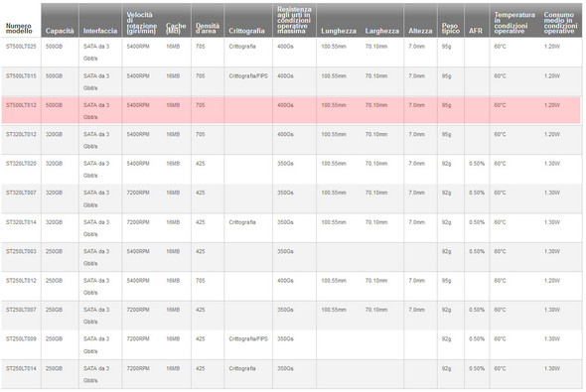586x392 pixels.
Task: Click the Capacità column header
Action: click(60, 31)
